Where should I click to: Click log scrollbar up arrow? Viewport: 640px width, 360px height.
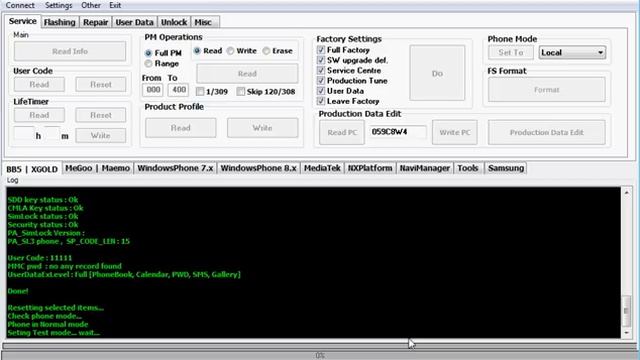coord(627,192)
